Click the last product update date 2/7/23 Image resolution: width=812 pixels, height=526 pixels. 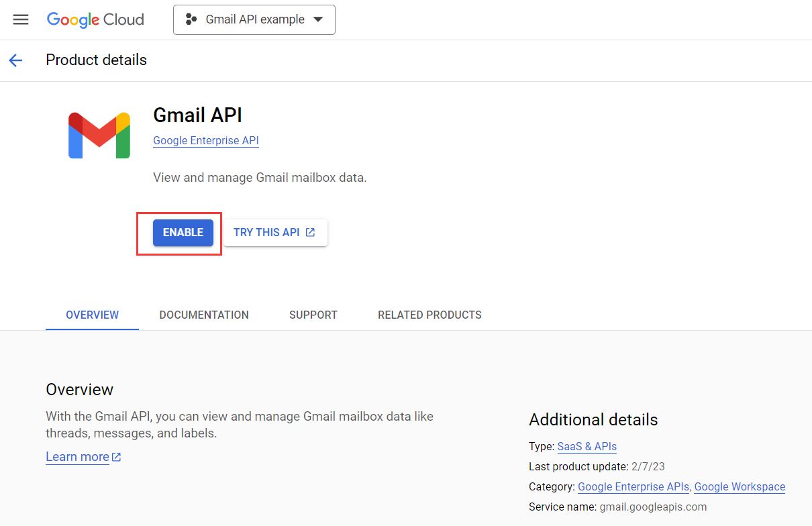(x=648, y=466)
